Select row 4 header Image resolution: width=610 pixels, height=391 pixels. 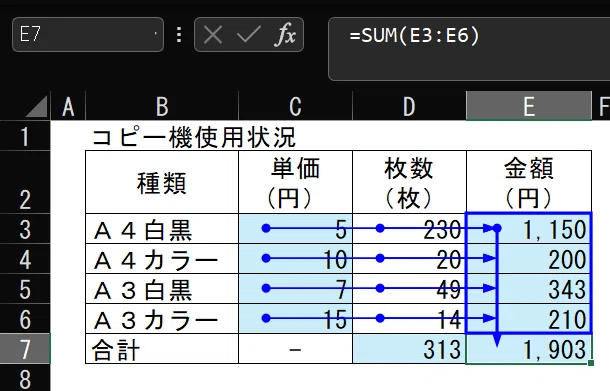pyautogui.click(x=25, y=258)
